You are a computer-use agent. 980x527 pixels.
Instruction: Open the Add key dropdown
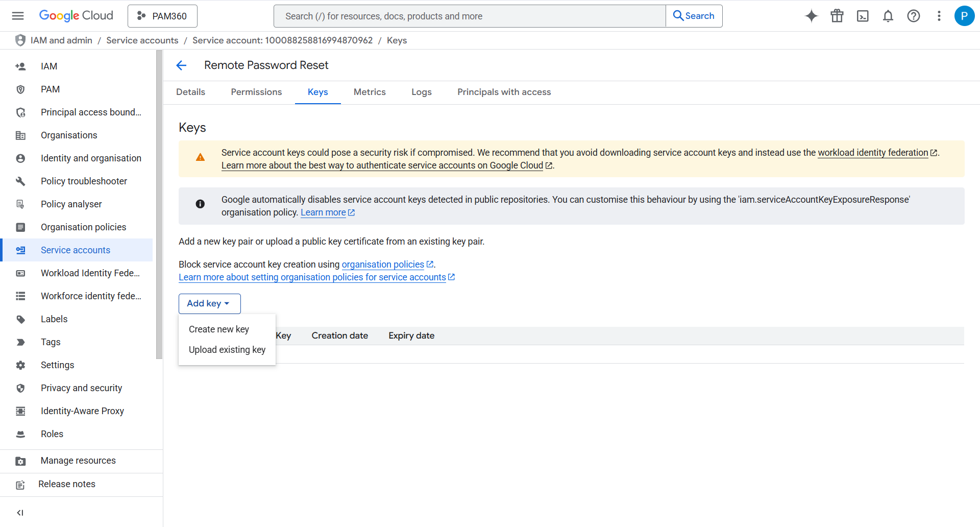point(209,303)
